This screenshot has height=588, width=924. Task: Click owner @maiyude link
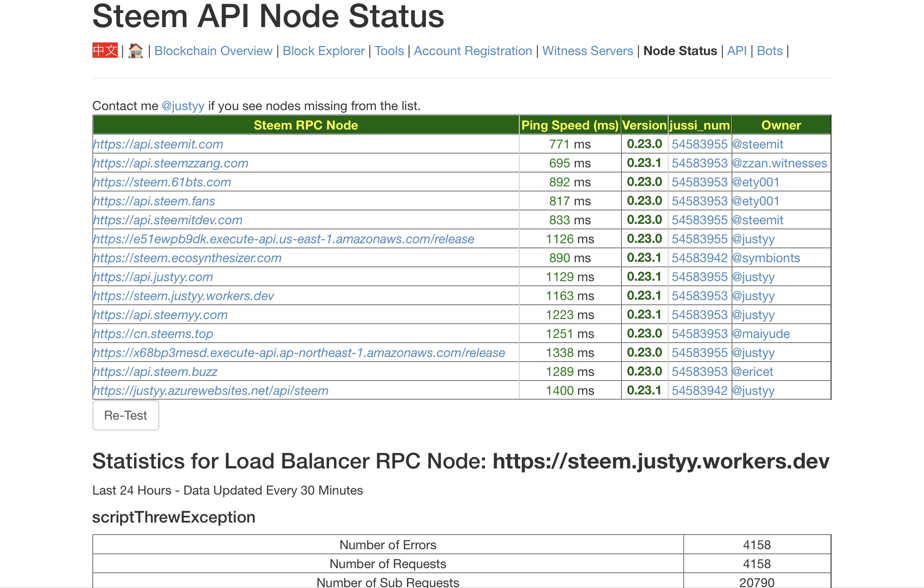761,334
